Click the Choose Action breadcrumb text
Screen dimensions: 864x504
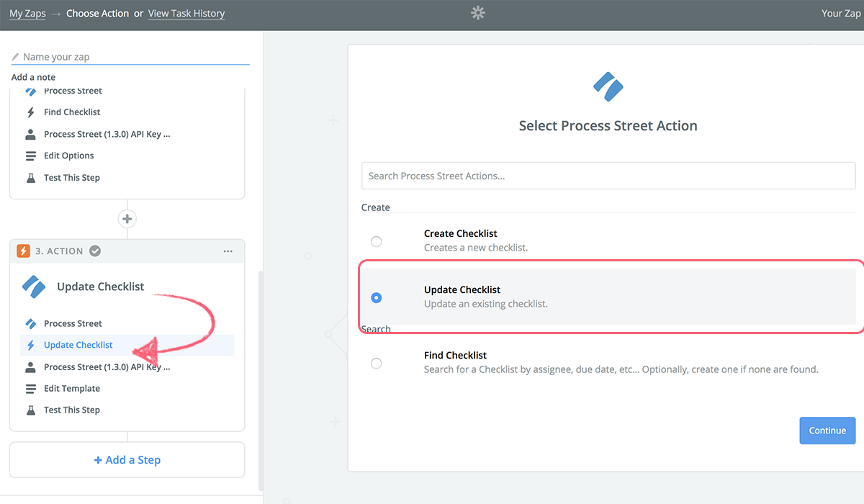coord(98,14)
